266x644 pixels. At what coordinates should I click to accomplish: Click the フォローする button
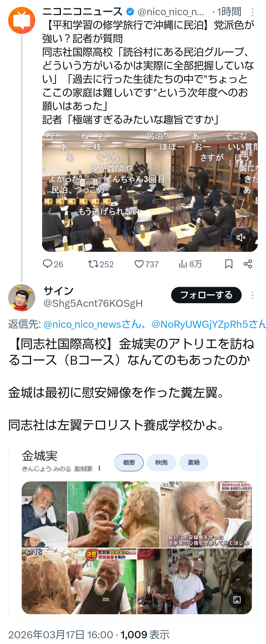click(x=206, y=295)
